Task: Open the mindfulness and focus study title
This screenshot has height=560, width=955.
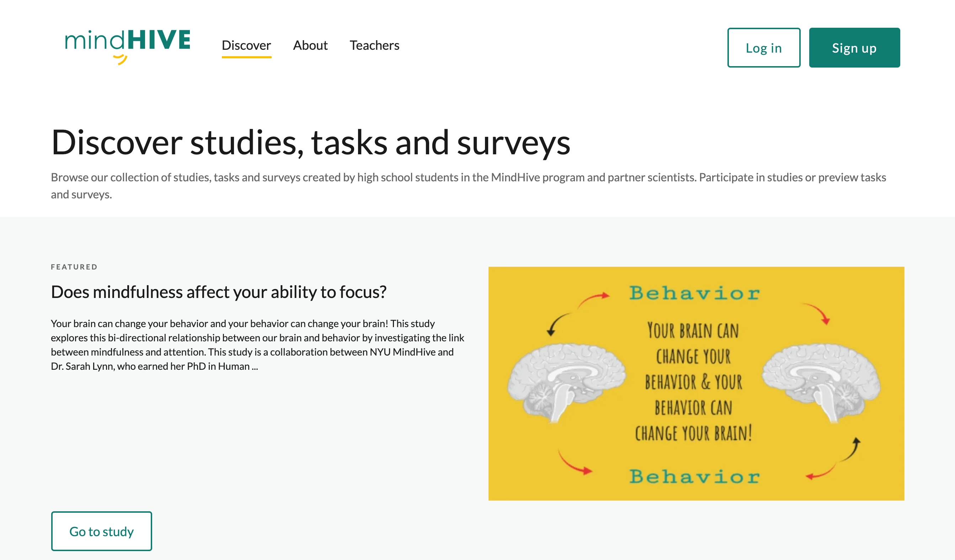Action: (x=219, y=292)
